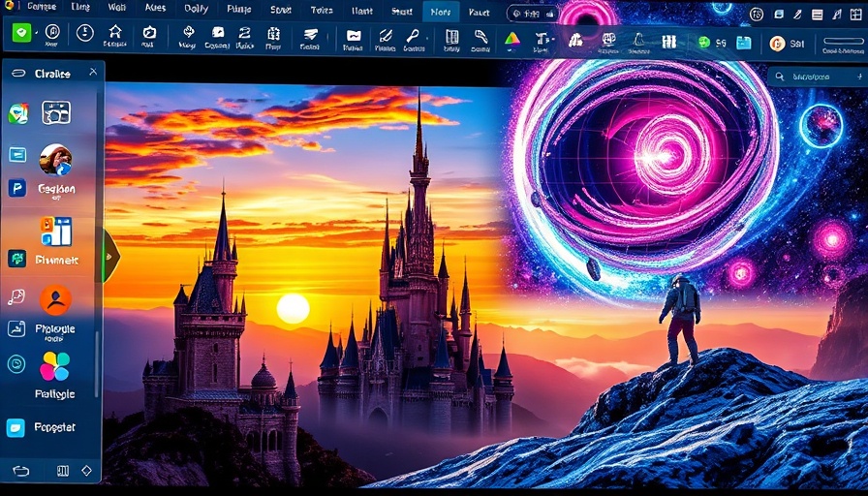Click into the search field below toolbar
This screenshot has width=868, height=496.
click(817, 77)
